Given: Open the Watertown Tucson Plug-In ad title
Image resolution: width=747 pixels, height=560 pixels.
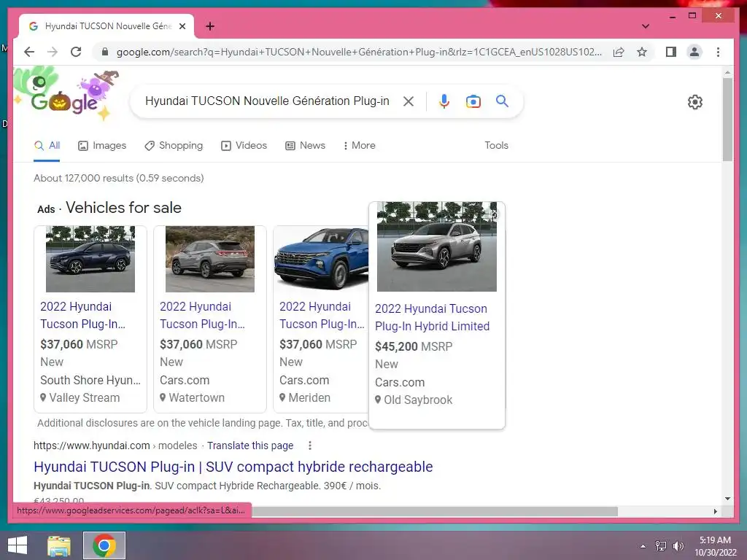Looking at the screenshot, I should click(203, 315).
